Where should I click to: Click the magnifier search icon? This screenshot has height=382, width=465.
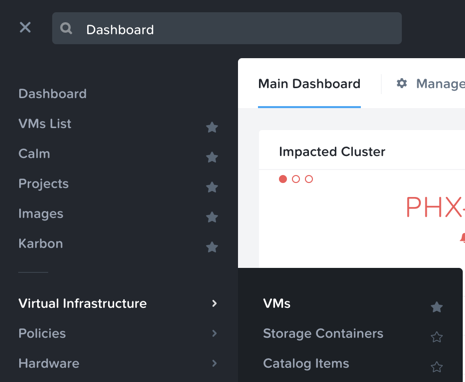pos(66,29)
